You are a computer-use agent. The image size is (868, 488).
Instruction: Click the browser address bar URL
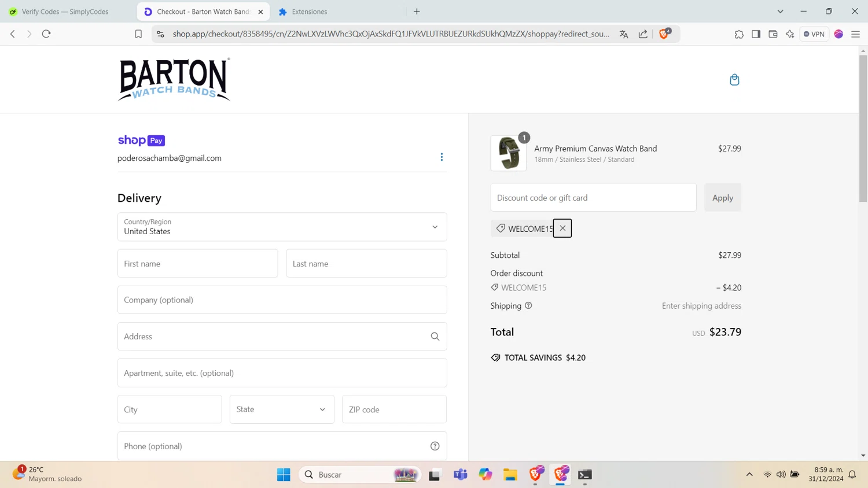point(391,34)
